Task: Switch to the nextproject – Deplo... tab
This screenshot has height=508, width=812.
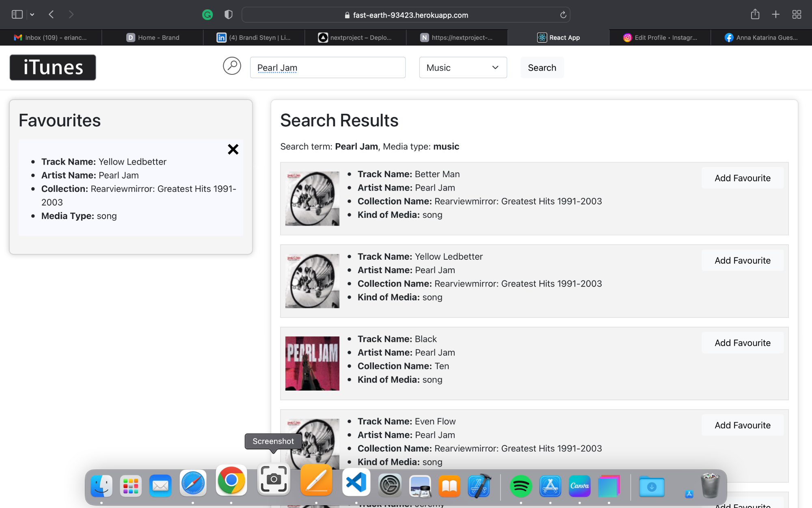Action: [355, 37]
